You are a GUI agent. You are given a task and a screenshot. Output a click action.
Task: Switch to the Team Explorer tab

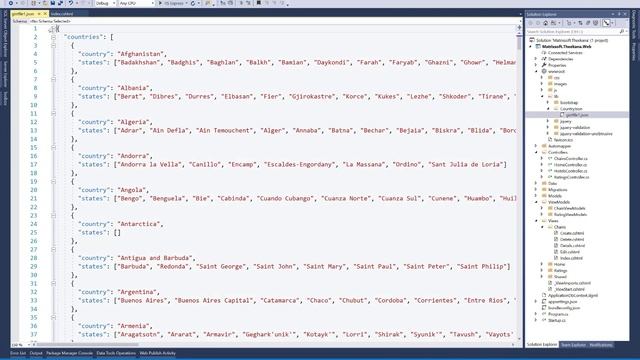pos(573,345)
